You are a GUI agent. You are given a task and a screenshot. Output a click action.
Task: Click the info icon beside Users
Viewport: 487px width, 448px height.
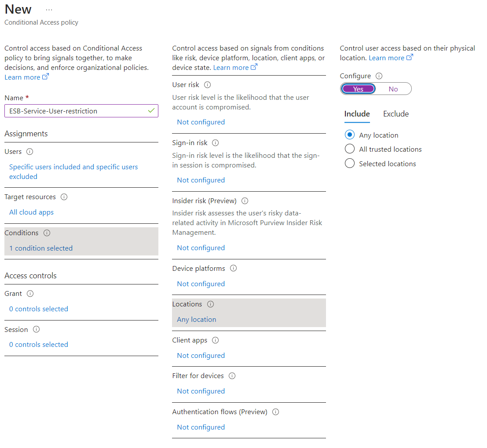click(x=30, y=152)
